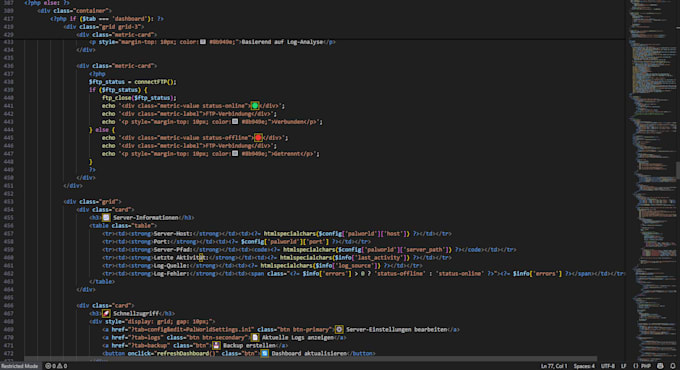The height and width of the screenshot is (370, 680).
Task: Click the emoji before Server-Informationen heading
Action: [x=106, y=217]
